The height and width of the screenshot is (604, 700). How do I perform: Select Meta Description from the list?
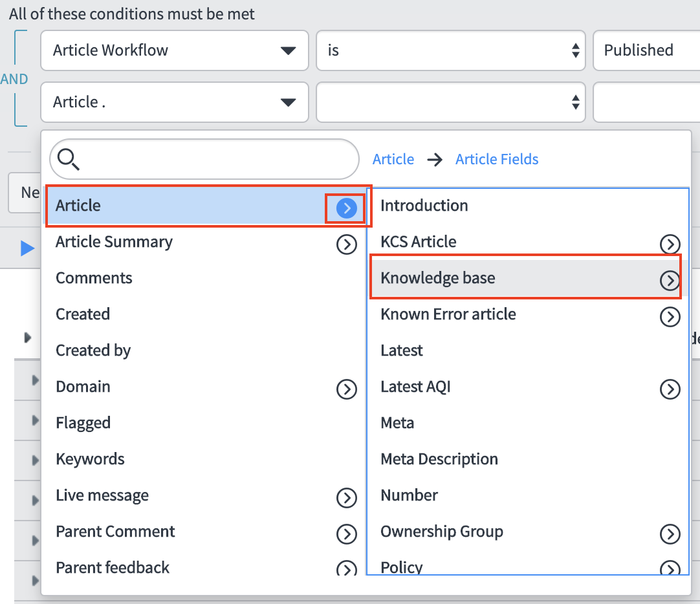439,459
